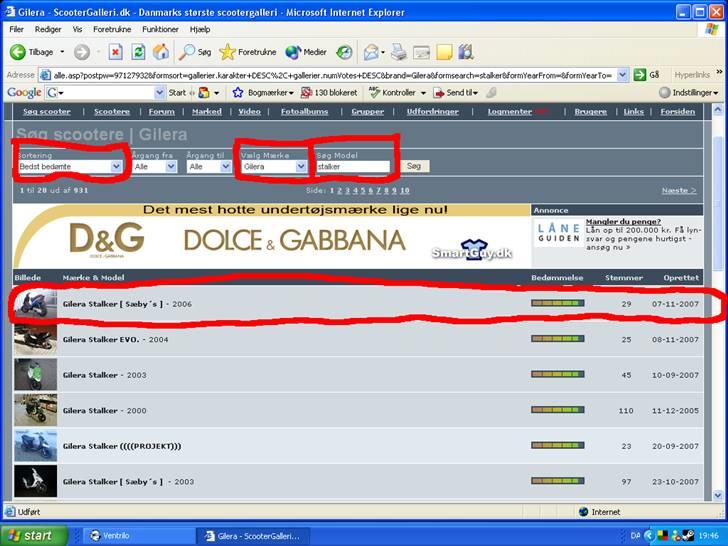Refresh the page with the Refresh icon
This screenshot has height=546, width=728.
138,52
